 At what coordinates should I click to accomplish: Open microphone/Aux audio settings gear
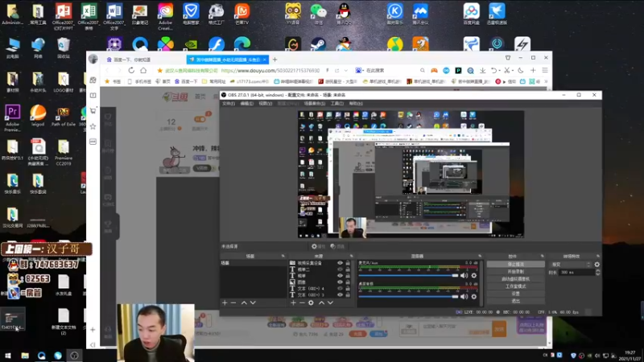click(x=474, y=275)
